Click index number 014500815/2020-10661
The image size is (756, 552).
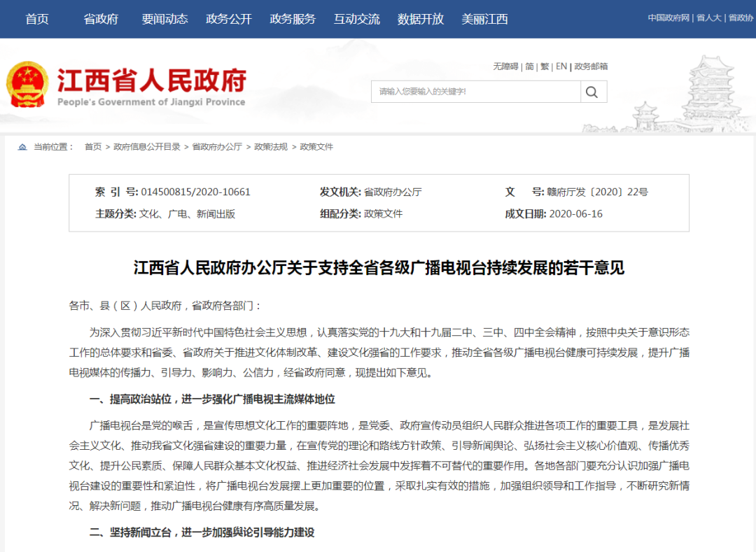(196, 192)
